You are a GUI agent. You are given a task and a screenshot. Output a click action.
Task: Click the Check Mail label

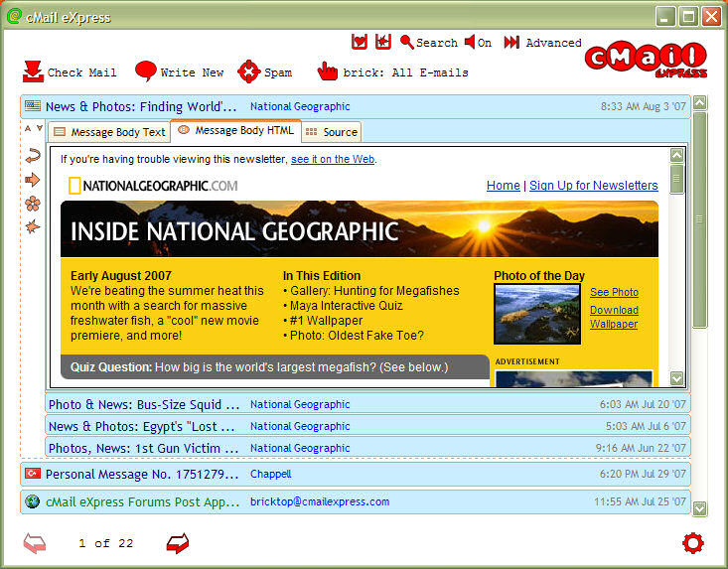pyautogui.click(x=81, y=72)
